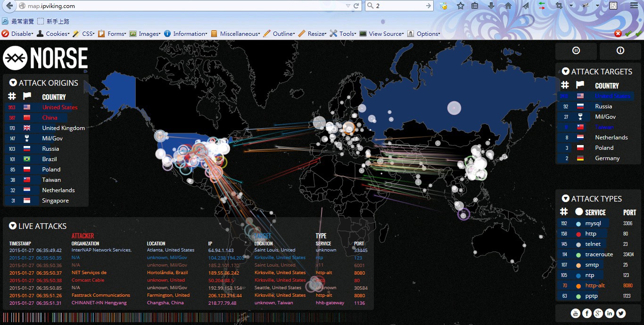Open the URL history dropdown arrow
Image resolution: width=644 pixels, height=325 pixels.
(348, 6)
